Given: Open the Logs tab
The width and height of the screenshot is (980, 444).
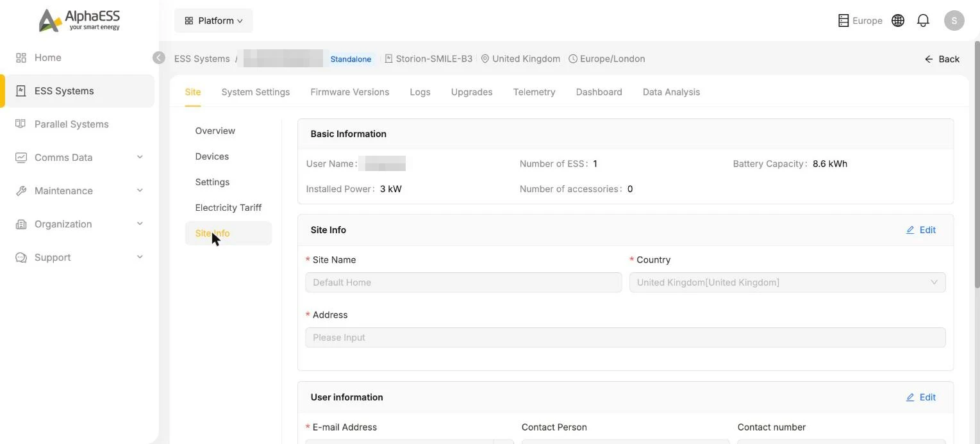Looking at the screenshot, I should pyautogui.click(x=420, y=92).
